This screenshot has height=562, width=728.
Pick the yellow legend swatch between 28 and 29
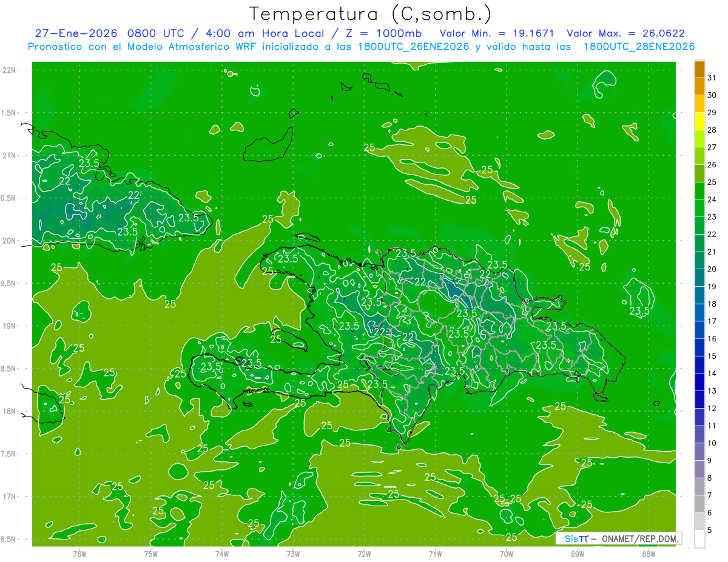[x=699, y=121]
